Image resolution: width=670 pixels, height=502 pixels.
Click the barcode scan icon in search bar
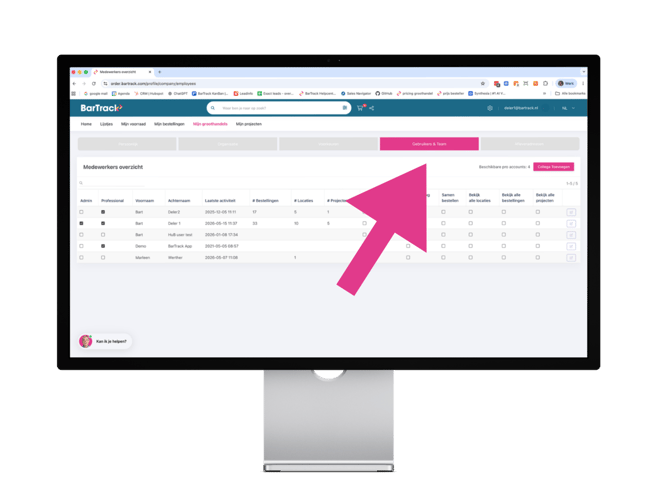344,108
